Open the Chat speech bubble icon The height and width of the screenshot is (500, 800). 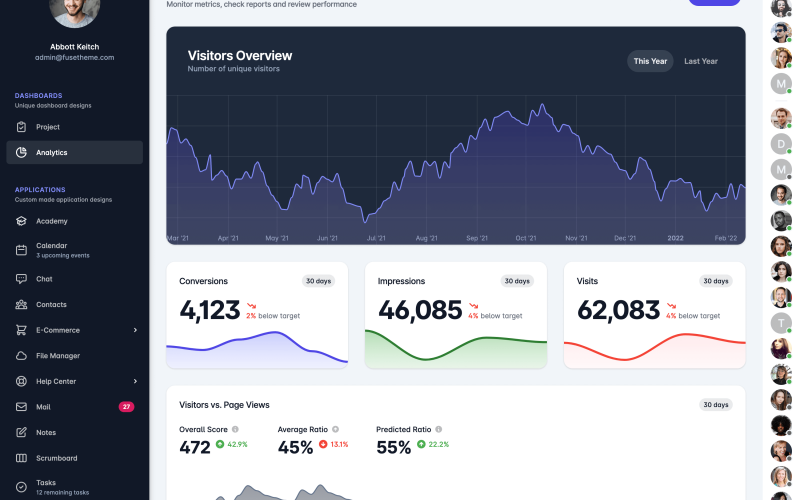[x=21, y=279]
